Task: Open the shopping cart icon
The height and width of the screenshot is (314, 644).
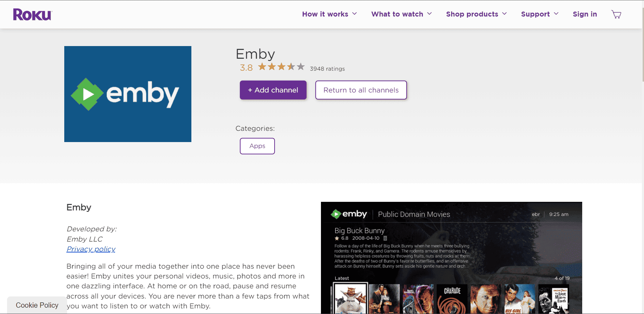Action: point(616,14)
